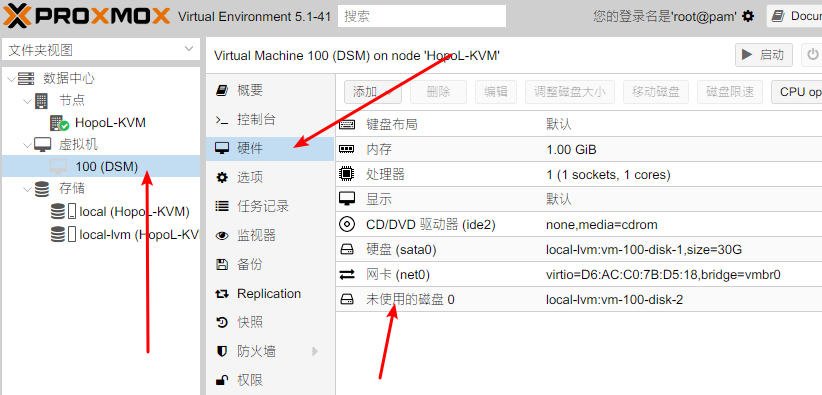Click the sata0 hard disk icon
822x395 pixels.
pos(347,250)
